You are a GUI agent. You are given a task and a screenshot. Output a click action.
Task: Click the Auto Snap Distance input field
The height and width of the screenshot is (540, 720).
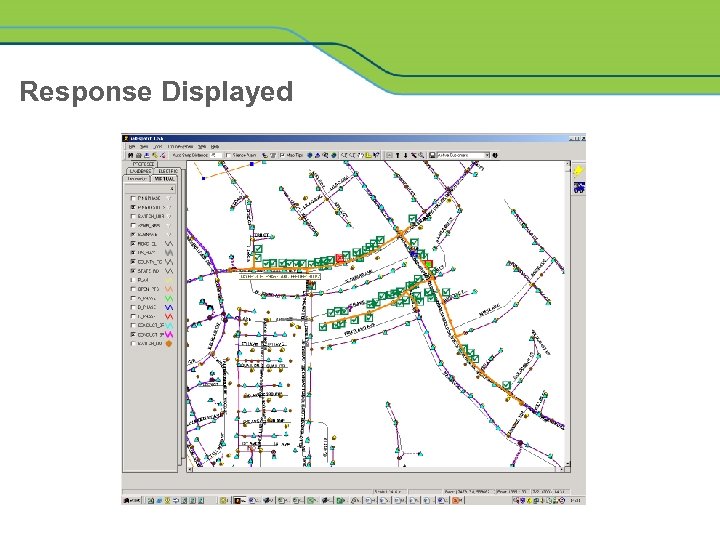click(216, 155)
